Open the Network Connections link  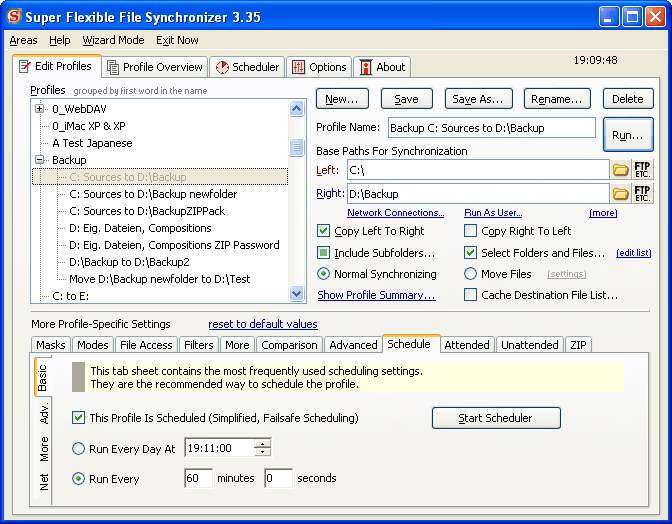pos(396,213)
